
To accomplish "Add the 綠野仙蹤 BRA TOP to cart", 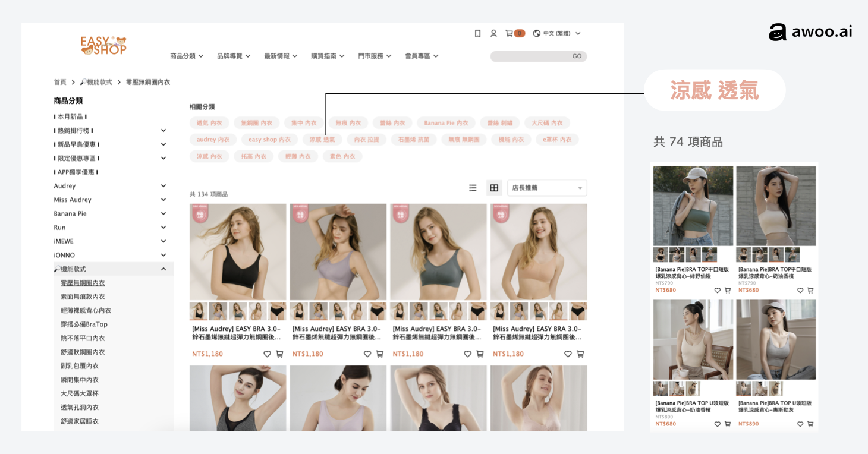I will [x=728, y=291].
